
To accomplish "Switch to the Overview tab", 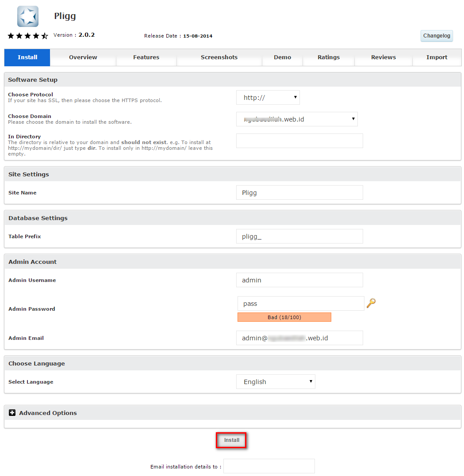I will click(x=83, y=57).
